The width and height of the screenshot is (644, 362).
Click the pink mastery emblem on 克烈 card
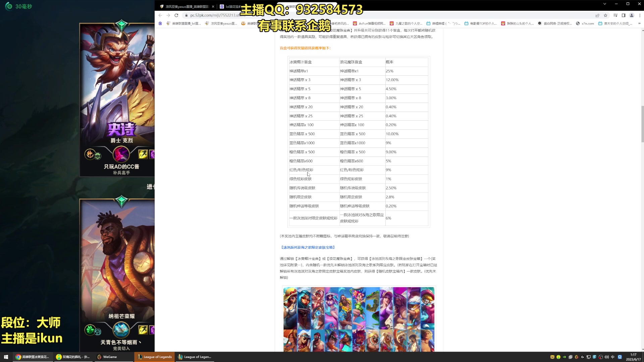coord(121,154)
